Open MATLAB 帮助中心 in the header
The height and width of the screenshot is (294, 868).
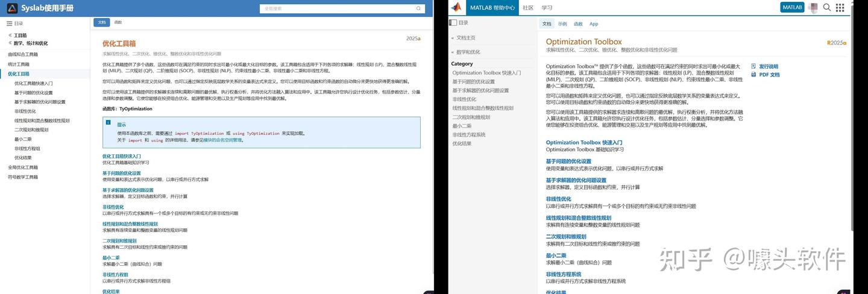click(x=492, y=7)
